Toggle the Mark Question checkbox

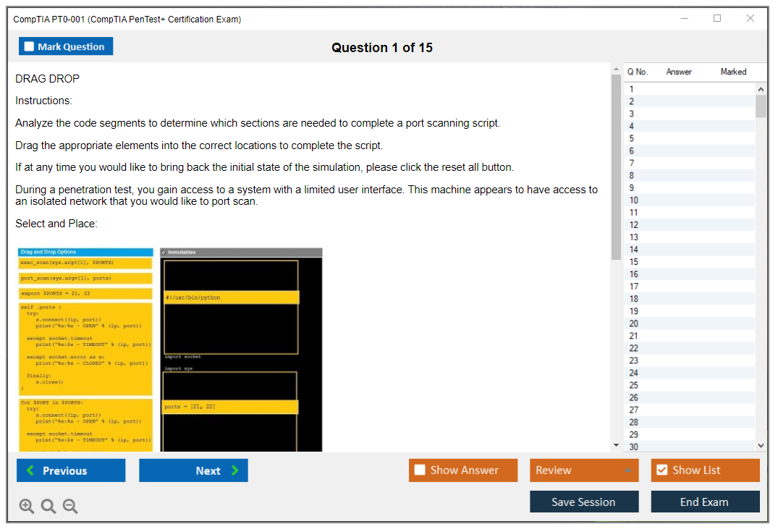30,47
